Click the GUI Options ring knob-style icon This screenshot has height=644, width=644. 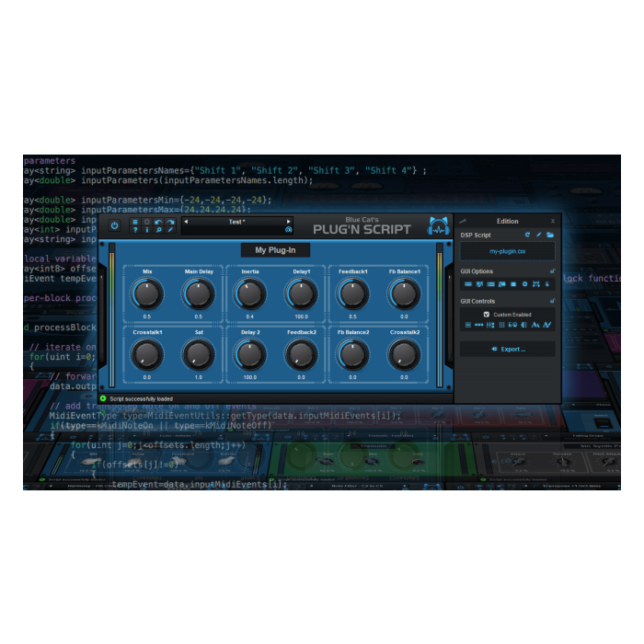(524, 284)
